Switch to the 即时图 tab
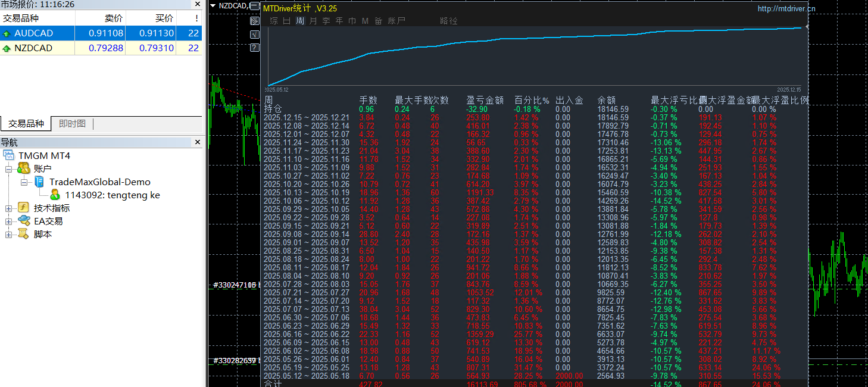868x387 pixels. 72,124
